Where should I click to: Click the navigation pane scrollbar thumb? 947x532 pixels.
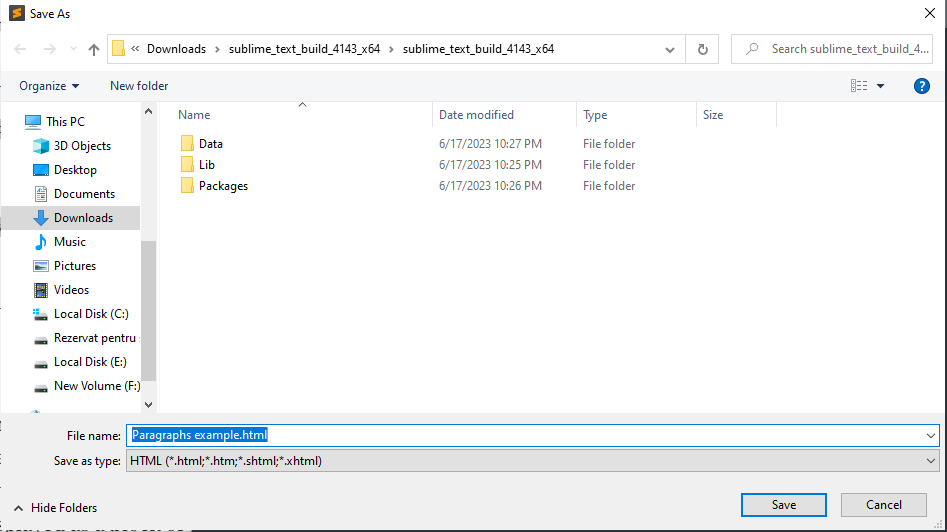click(149, 310)
